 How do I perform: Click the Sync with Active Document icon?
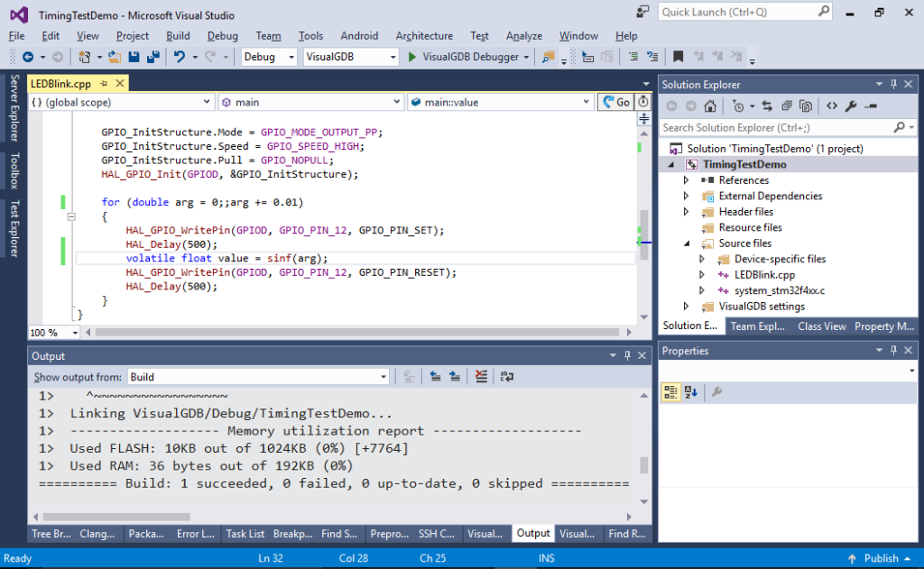click(767, 106)
